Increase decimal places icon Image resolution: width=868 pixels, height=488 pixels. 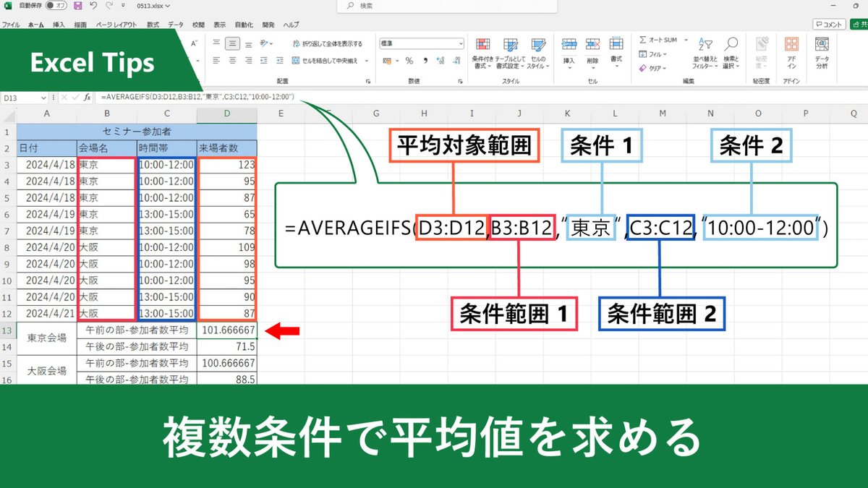click(x=440, y=61)
